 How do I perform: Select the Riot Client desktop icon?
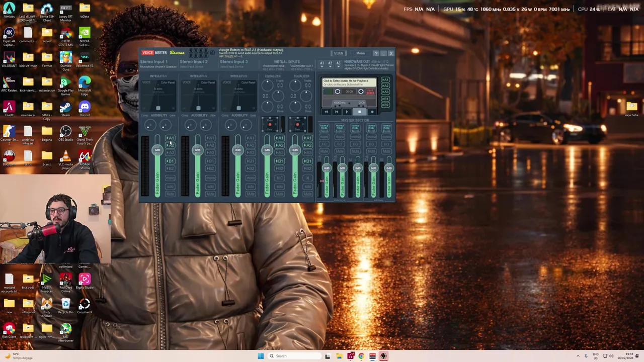coord(9,330)
